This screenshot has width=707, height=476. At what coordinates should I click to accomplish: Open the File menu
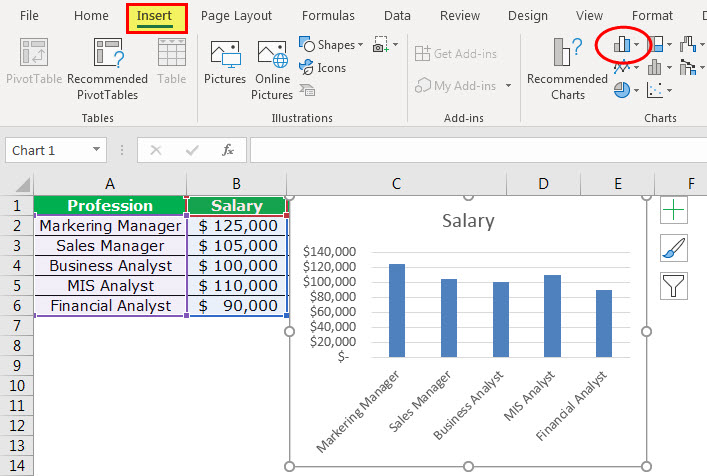point(29,16)
